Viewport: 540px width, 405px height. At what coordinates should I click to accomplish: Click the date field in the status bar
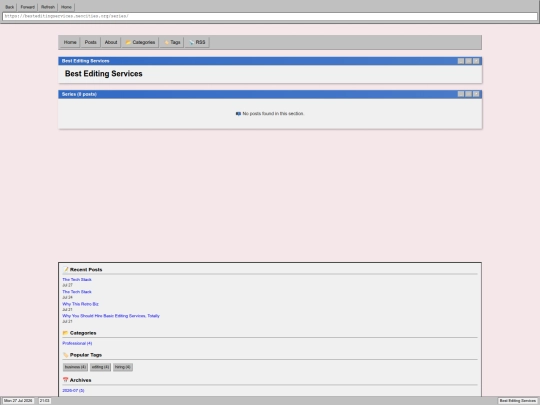(18, 401)
